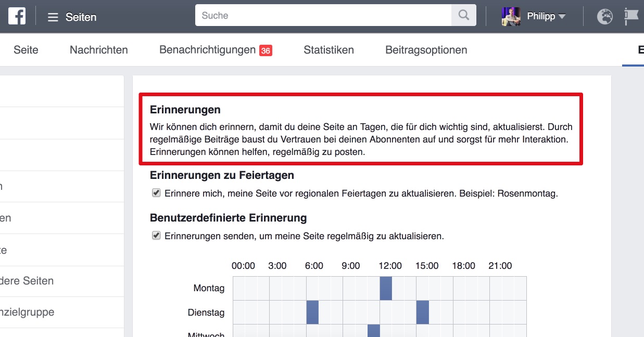Toggle the regional holidays reminder checkbox
Image resolution: width=644 pixels, height=337 pixels.
156,193
